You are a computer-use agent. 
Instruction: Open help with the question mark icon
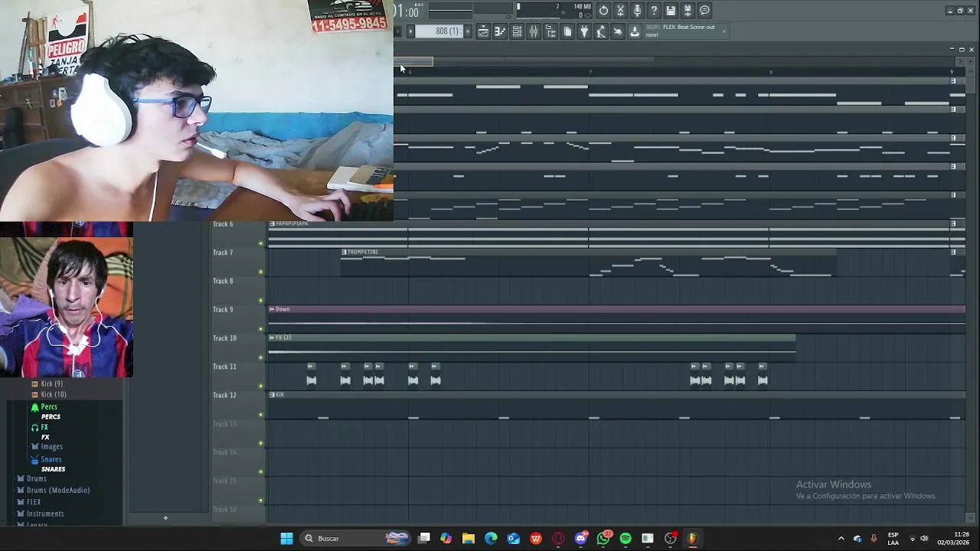click(x=654, y=11)
